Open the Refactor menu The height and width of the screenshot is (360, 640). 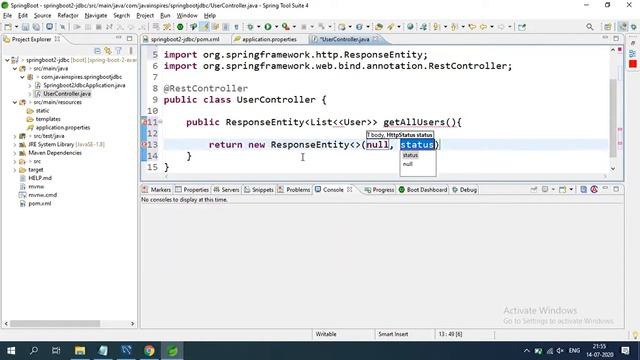coord(68,16)
